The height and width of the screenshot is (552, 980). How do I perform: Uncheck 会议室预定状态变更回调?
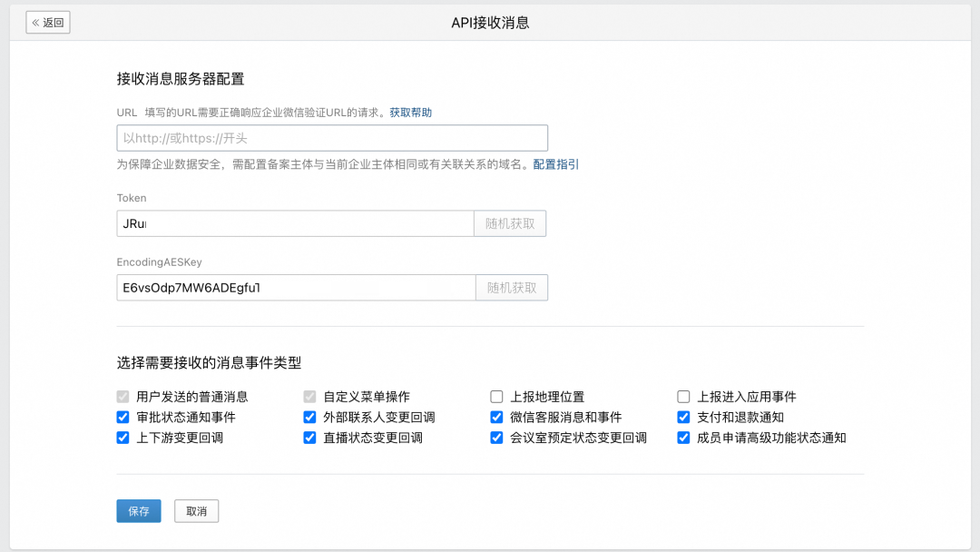497,438
